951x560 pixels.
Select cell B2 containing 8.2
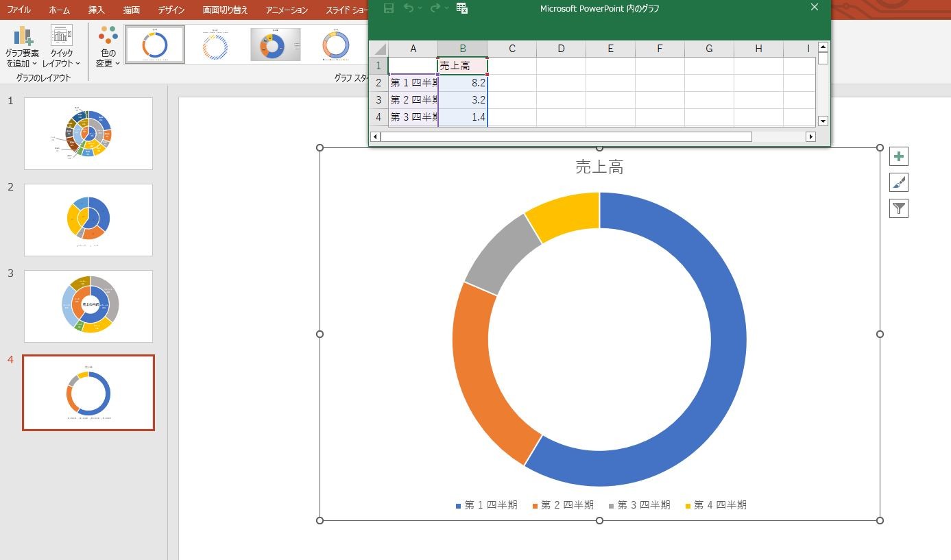coord(463,83)
